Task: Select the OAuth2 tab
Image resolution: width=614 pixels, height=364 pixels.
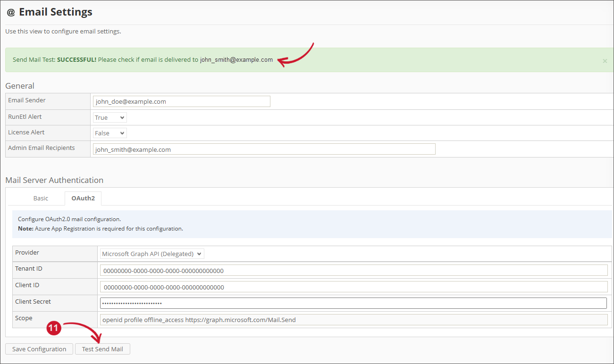Action: tap(83, 198)
